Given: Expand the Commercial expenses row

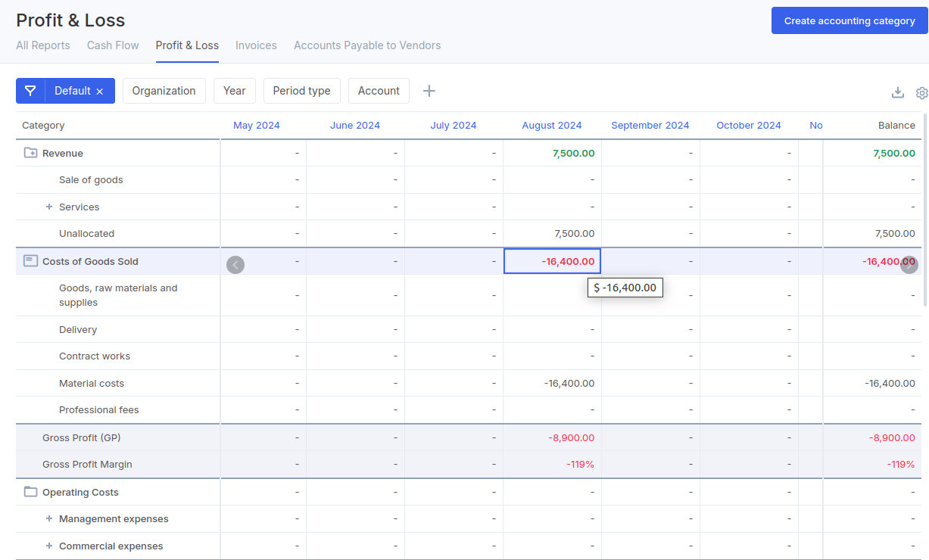Looking at the screenshot, I should pyautogui.click(x=49, y=546).
